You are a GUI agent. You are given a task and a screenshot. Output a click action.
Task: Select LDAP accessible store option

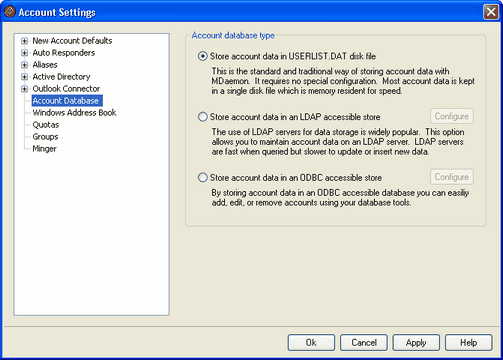pos(202,117)
